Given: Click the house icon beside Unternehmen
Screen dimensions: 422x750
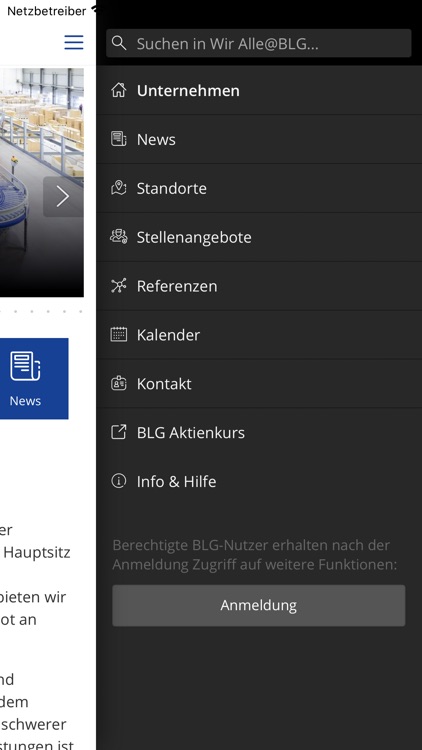Looking at the screenshot, I should coord(119,90).
